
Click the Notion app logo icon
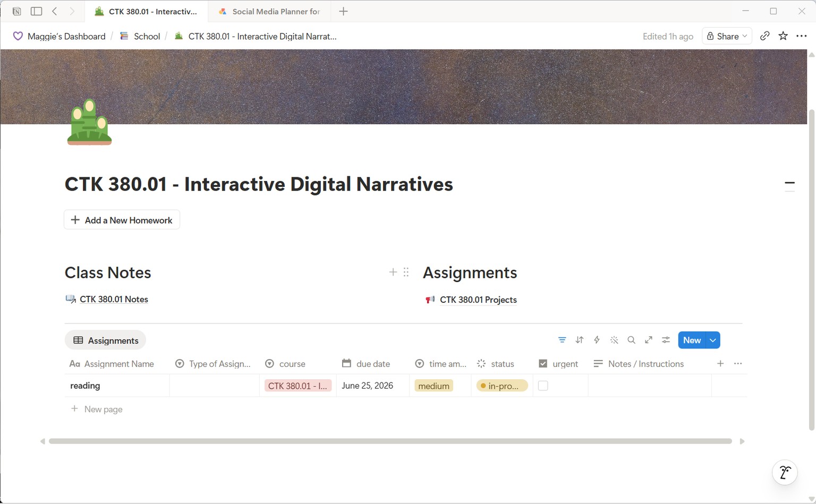click(x=17, y=11)
